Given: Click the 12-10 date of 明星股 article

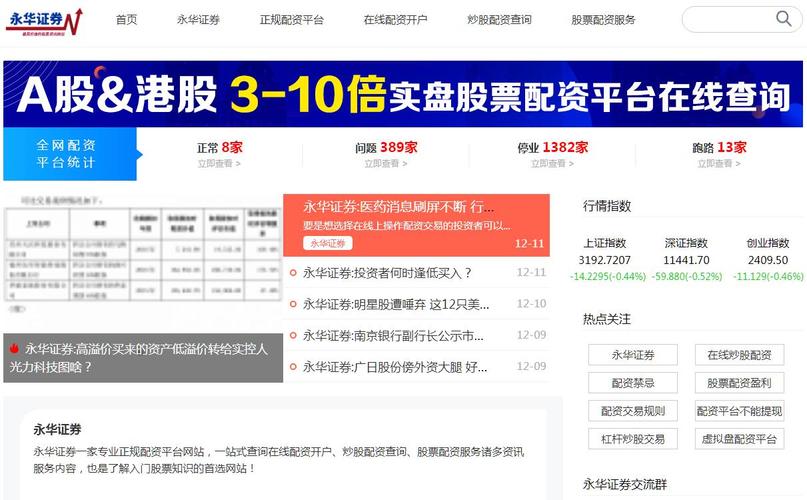Looking at the screenshot, I should coord(531,304).
